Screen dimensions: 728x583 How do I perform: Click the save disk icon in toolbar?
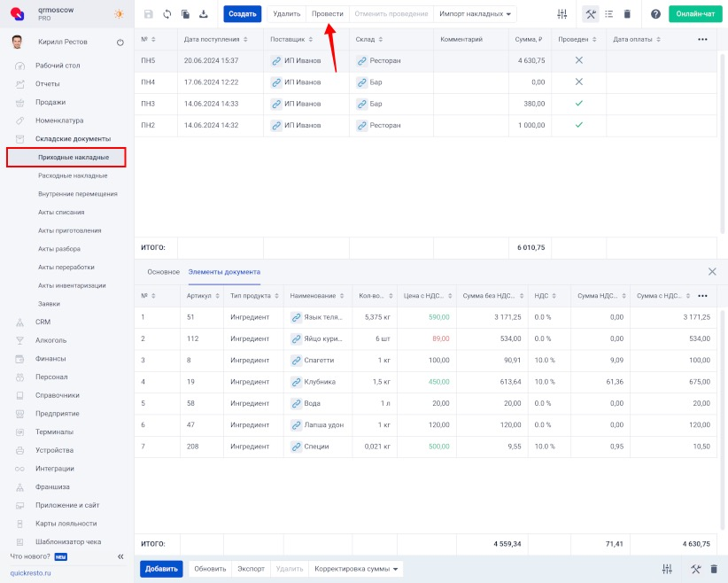click(149, 14)
